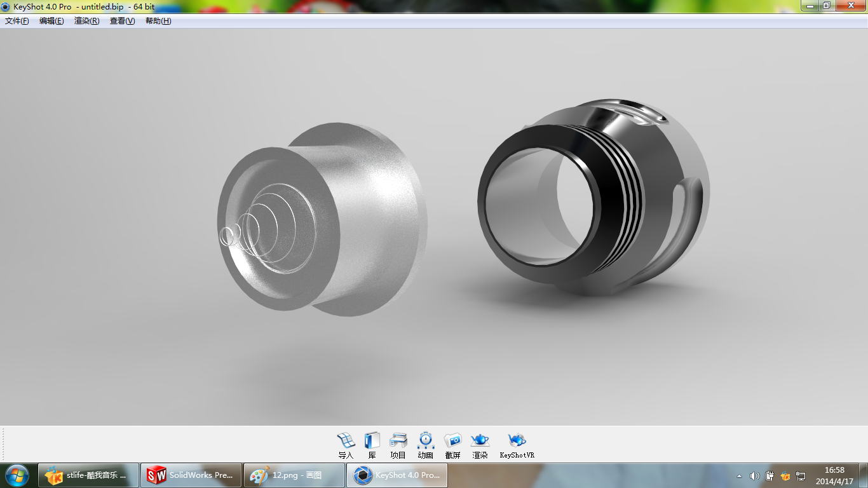Minimize the KeyShot window
Image resolution: width=868 pixels, height=488 pixels.
(x=808, y=5)
